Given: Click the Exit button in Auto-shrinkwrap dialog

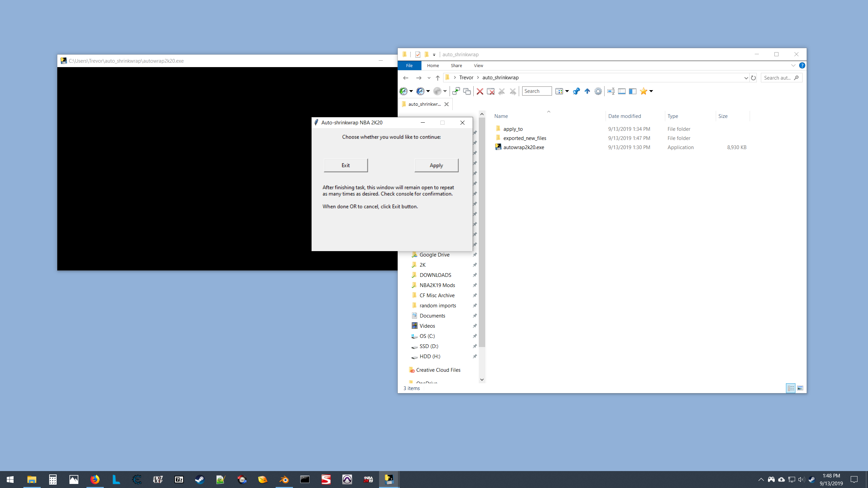Looking at the screenshot, I should pos(346,165).
